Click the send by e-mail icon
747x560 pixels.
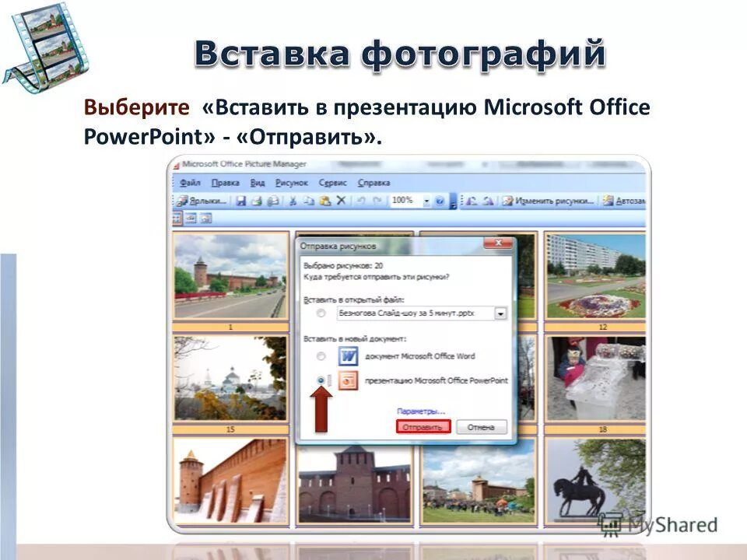coord(273,201)
